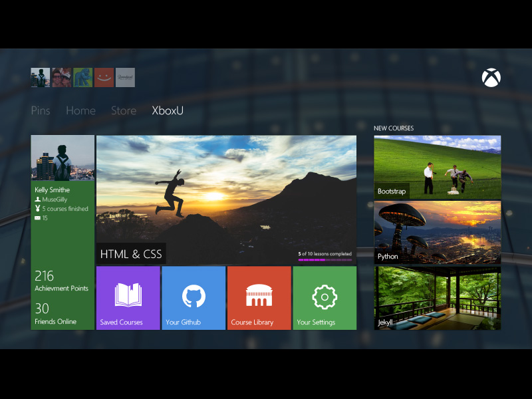Viewport: 532px width, 399px height.
Task: Click the envelope icon beside 15
Action: tap(37, 218)
